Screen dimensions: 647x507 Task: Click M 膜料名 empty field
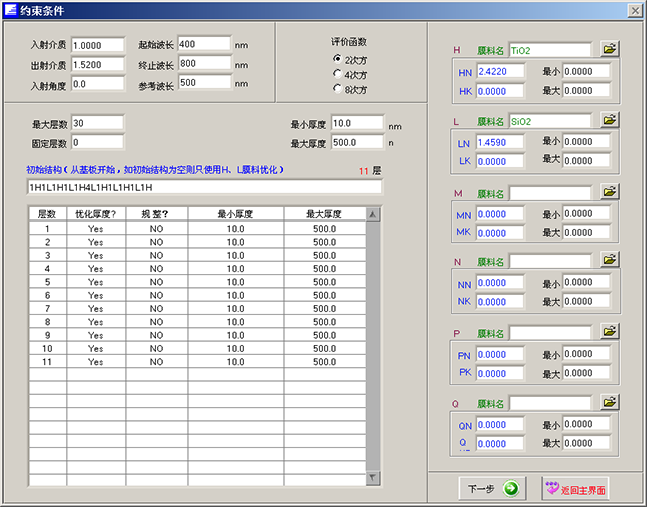click(x=550, y=193)
